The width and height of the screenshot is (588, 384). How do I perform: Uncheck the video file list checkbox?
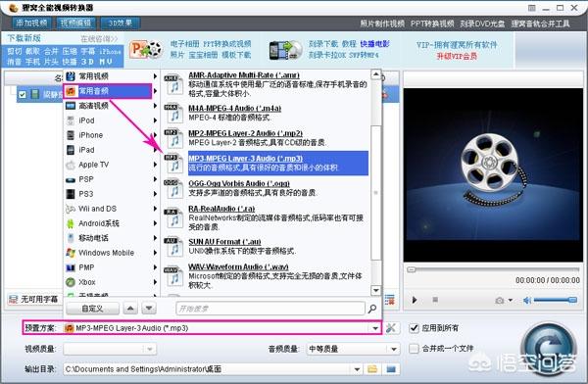pyautogui.click(x=23, y=94)
